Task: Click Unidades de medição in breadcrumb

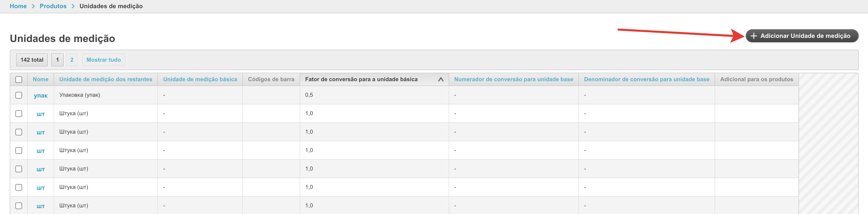Action: [x=111, y=6]
